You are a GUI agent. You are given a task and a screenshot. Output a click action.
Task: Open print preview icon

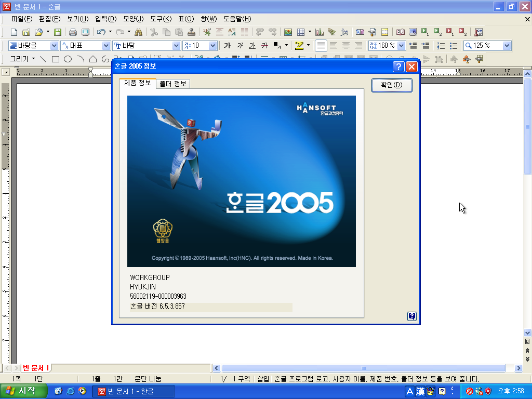[85, 32]
